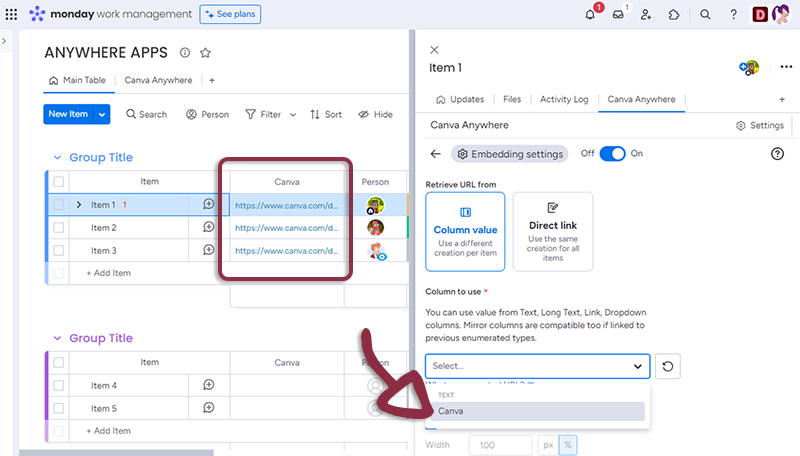Star the ANYWHERE APPS board as favorite
This screenshot has height=456, width=800.
pyautogui.click(x=206, y=53)
